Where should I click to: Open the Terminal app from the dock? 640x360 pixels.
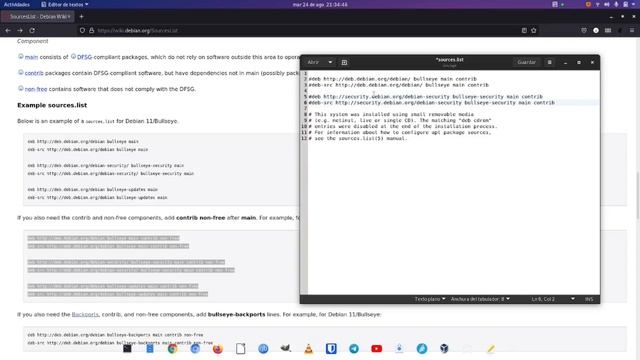pos(127,349)
